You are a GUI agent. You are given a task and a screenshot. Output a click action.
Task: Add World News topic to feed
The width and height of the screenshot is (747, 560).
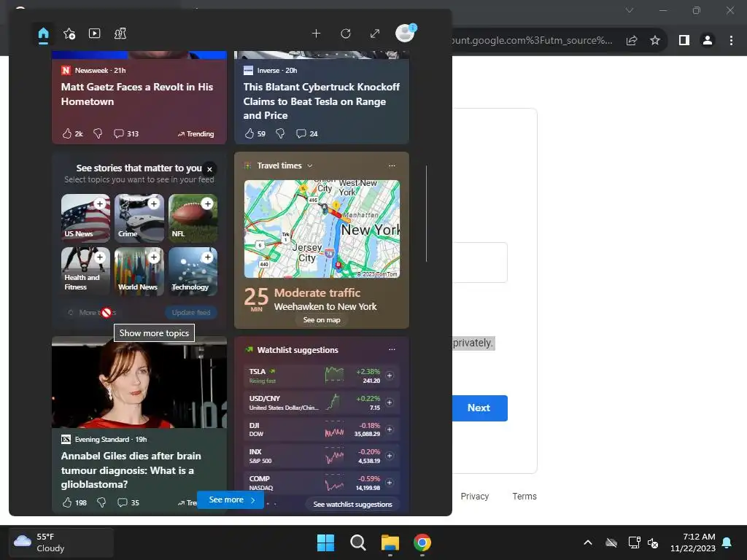153,257
